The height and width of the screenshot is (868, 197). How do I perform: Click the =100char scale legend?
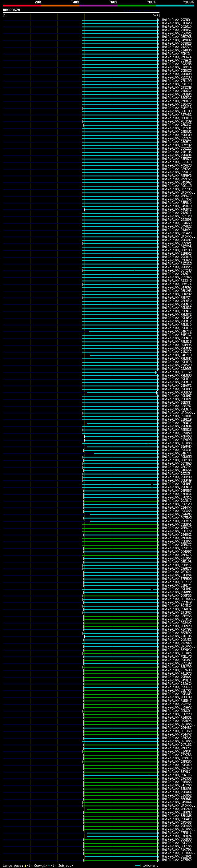147,865
